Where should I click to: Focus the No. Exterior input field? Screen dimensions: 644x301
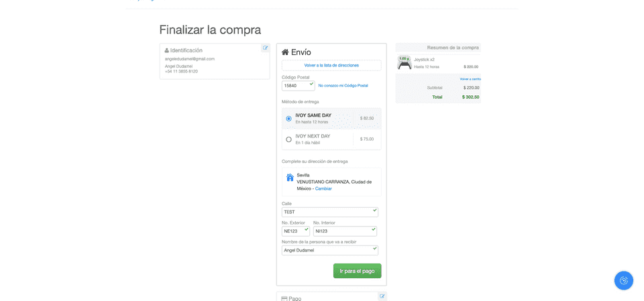[296, 231]
